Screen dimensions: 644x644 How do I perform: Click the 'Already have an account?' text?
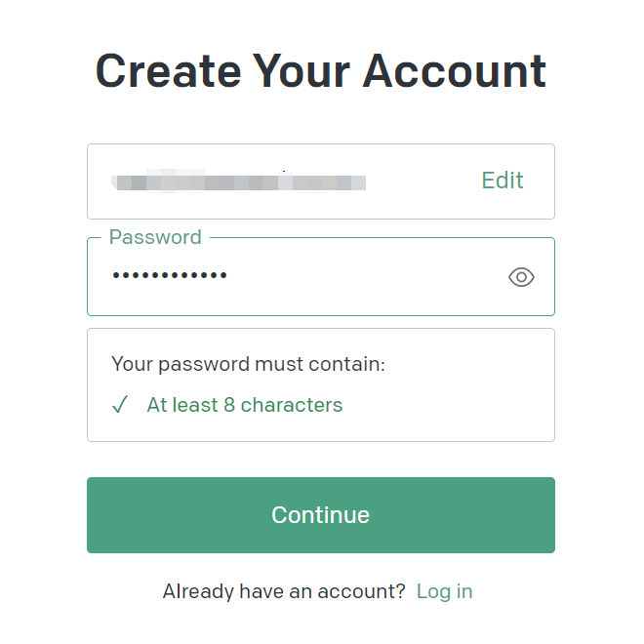click(x=284, y=591)
